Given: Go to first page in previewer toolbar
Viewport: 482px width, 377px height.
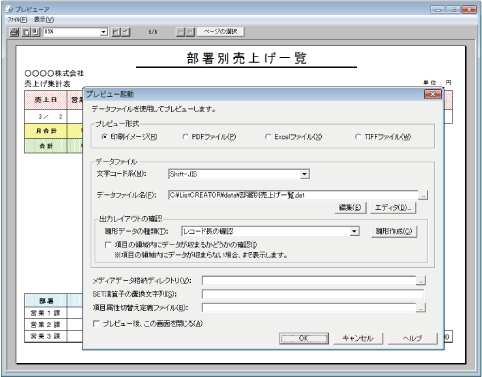Looking at the screenshot, I should [x=115, y=32].
